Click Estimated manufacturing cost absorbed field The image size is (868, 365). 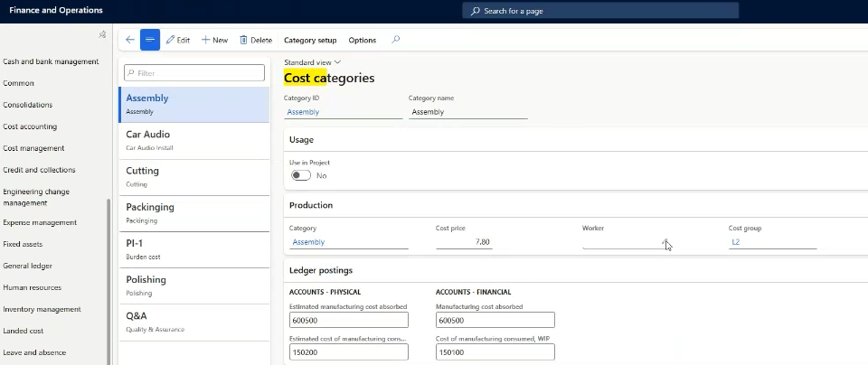pyautogui.click(x=349, y=320)
